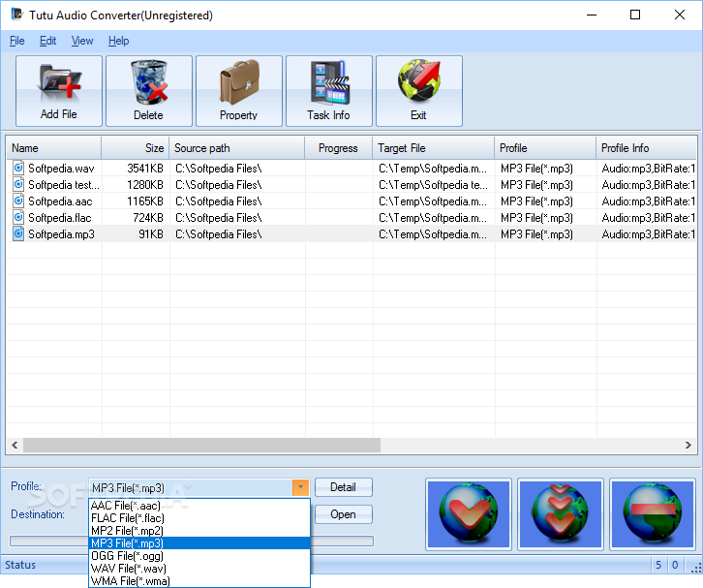Open the File menu

click(17, 41)
